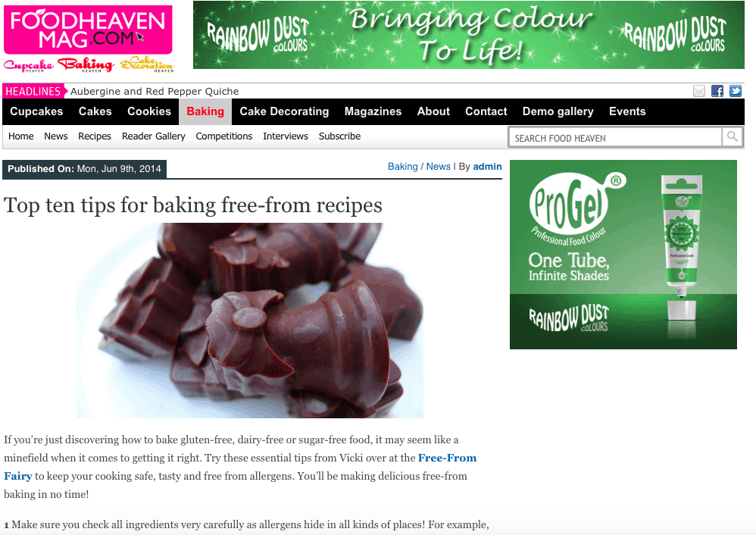Image resolution: width=756 pixels, height=535 pixels.
Task: Click the Baking category breadcrumb link
Action: click(x=402, y=167)
